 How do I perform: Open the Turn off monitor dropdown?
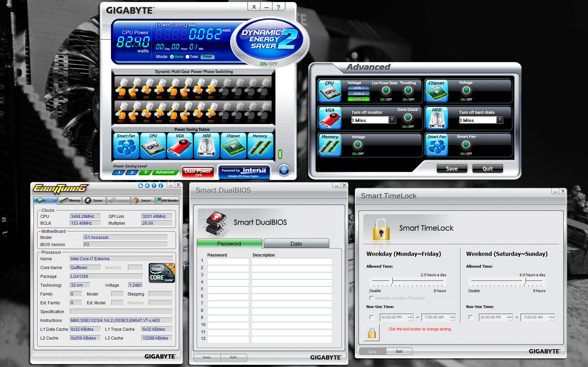(x=392, y=120)
